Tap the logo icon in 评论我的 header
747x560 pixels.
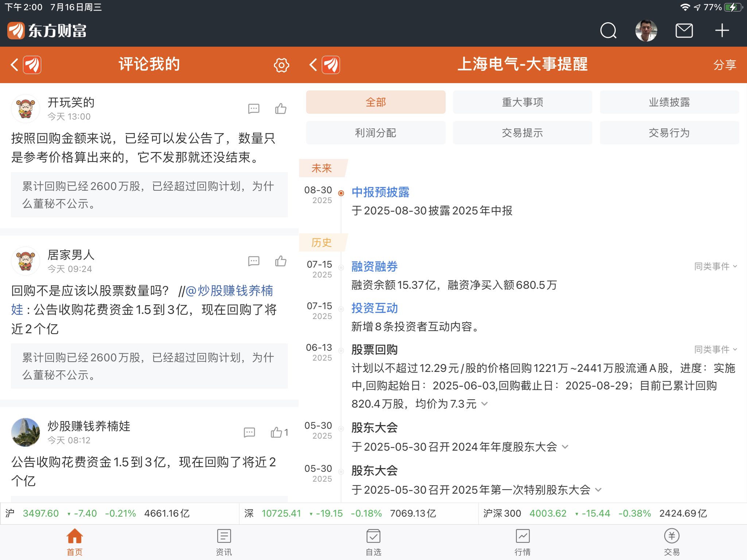pos(32,65)
